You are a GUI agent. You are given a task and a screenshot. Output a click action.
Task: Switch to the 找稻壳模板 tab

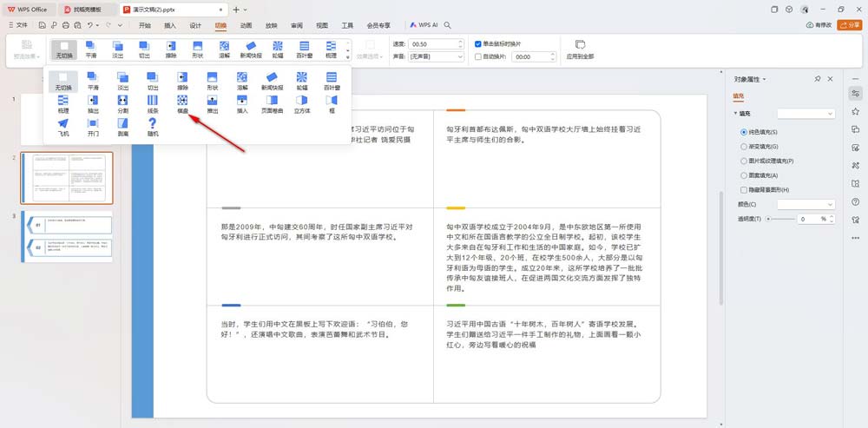click(x=88, y=10)
